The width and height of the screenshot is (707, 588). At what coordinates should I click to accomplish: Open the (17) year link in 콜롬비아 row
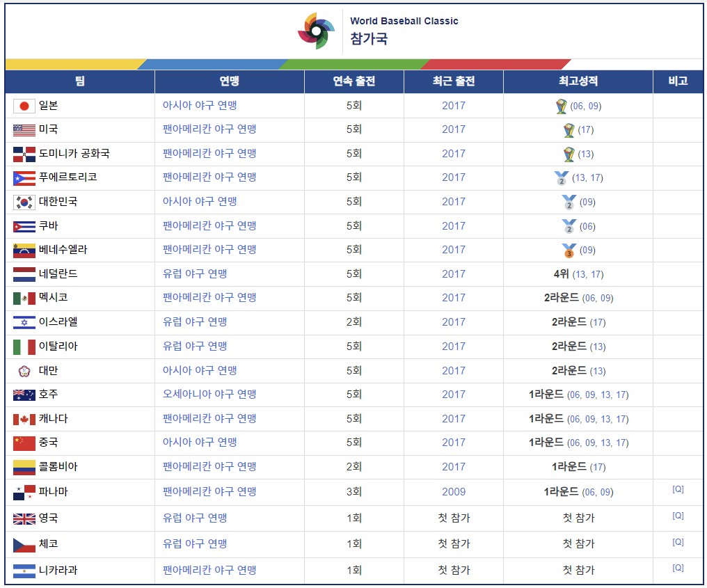pyautogui.click(x=598, y=468)
